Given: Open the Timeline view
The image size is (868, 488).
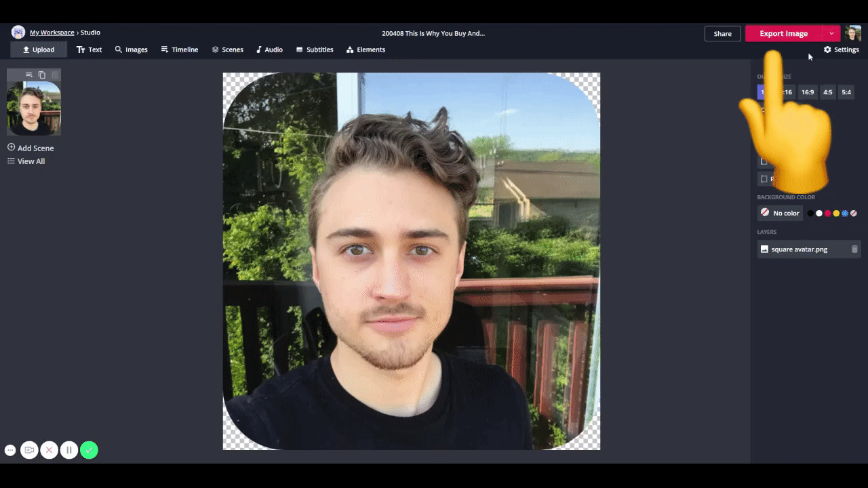Looking at the screenshot, I should (x=179, y=49).
